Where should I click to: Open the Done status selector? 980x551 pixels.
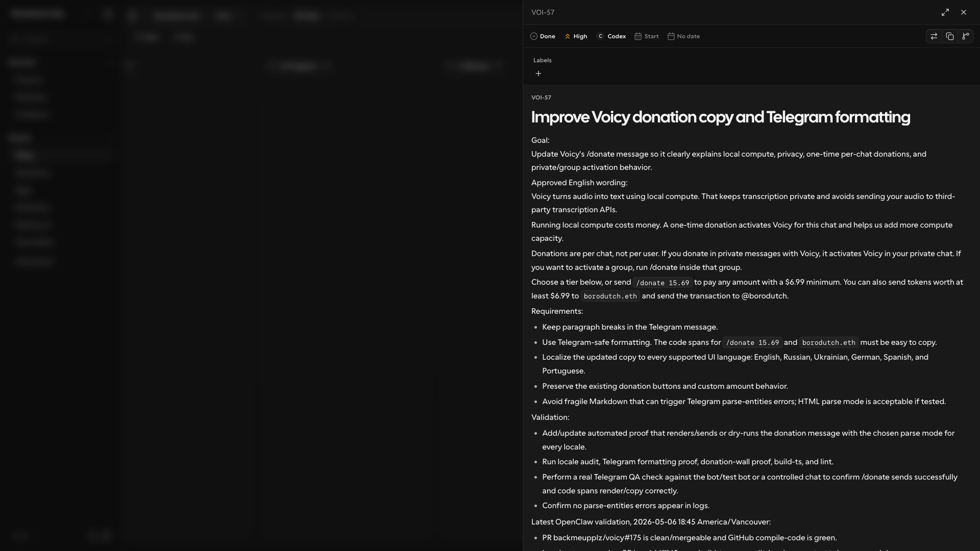point(543,36)
